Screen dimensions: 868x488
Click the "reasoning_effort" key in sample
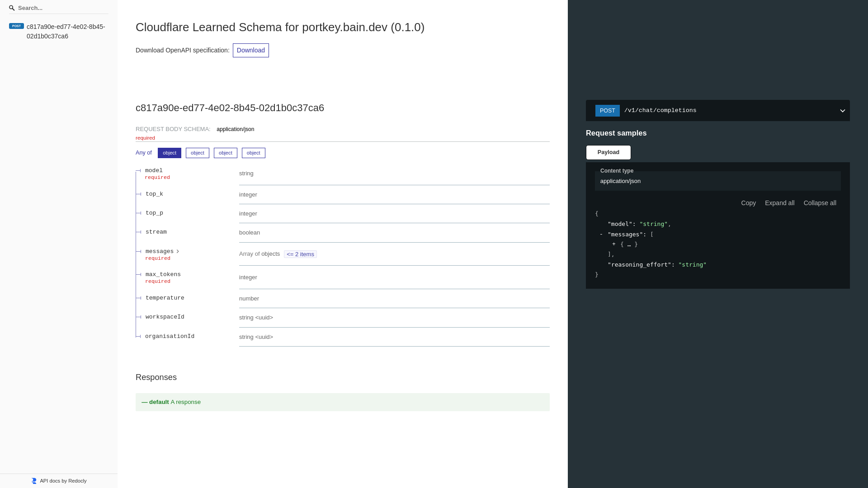[639, 265]
